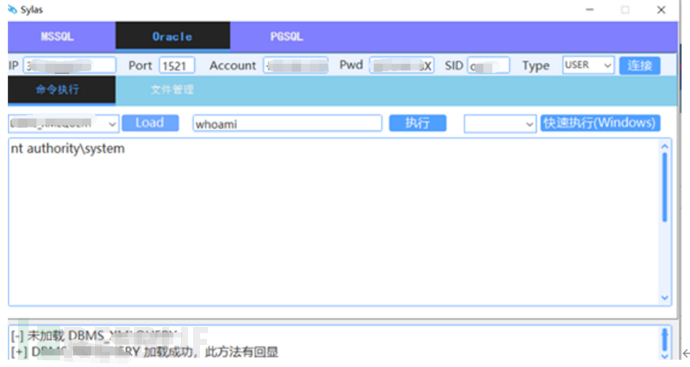The width and height of the screenshot is (690, 367).
Task: Click the 执行 execute button
Action: click(418, 123)
